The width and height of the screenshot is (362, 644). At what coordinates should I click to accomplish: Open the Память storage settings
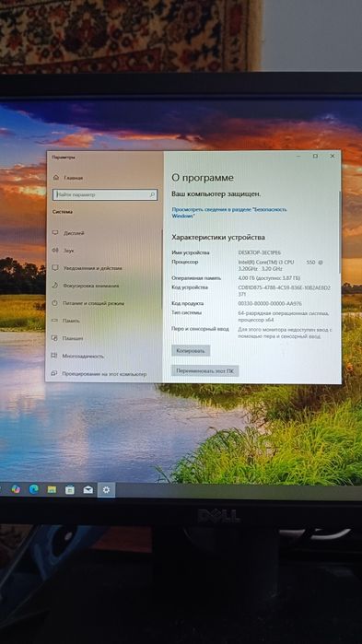coord(66,321)
